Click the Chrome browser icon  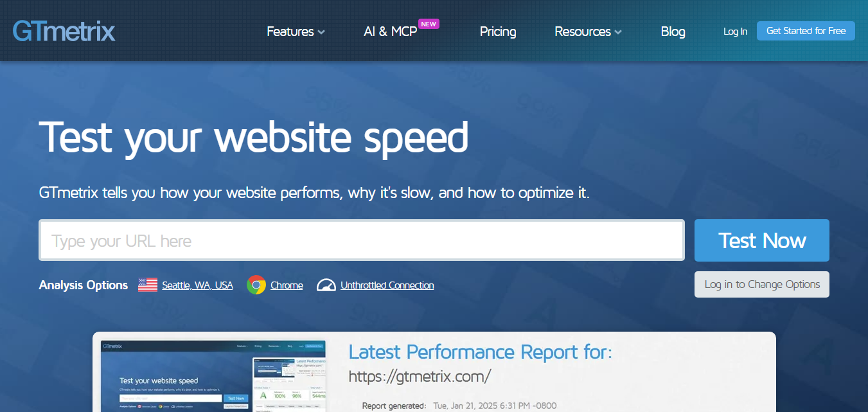(256, 285)
